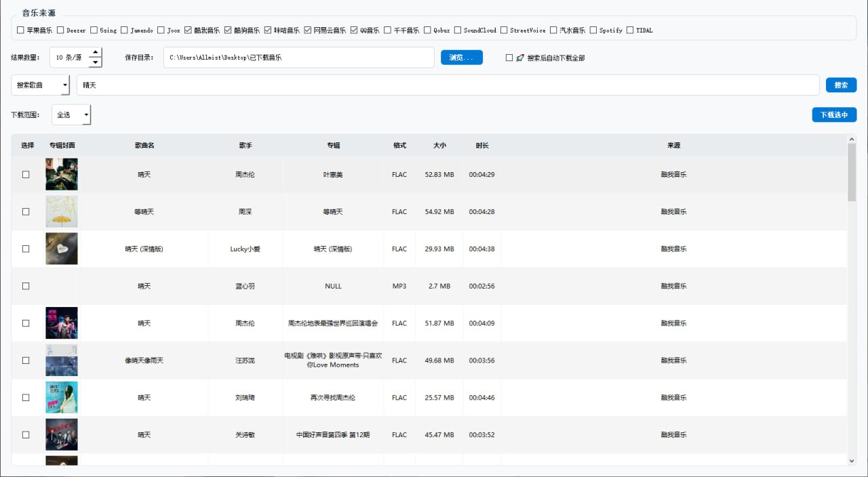Click the 等晴天 album cover thumbnail

click(62, 211)
